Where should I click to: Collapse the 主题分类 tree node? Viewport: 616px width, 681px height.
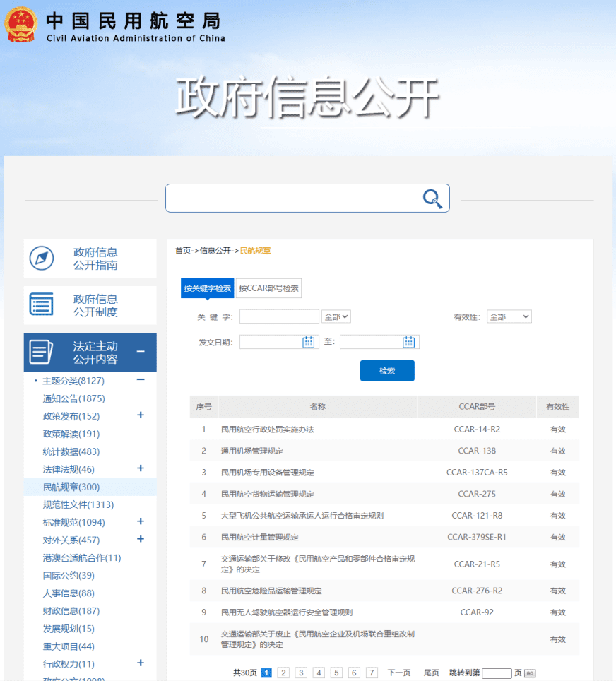pyautogui.click(x=141, y=380)
